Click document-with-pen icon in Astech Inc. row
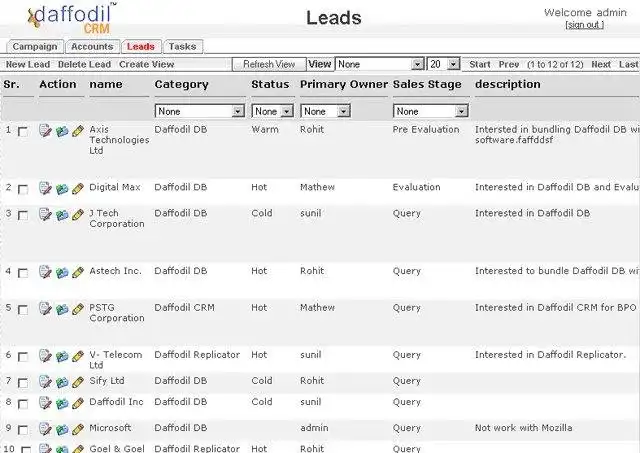This screenshot has height=453, width=640. (45, 272)
